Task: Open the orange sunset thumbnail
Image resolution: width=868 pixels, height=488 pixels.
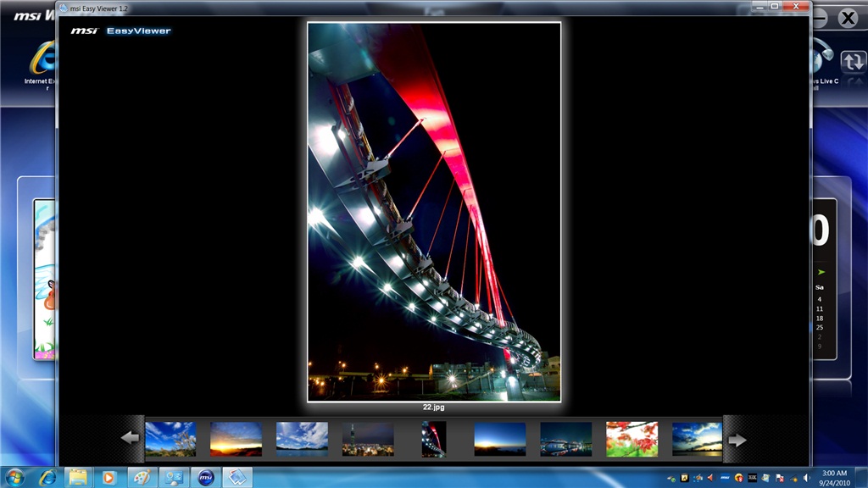Action: point(236,439)
